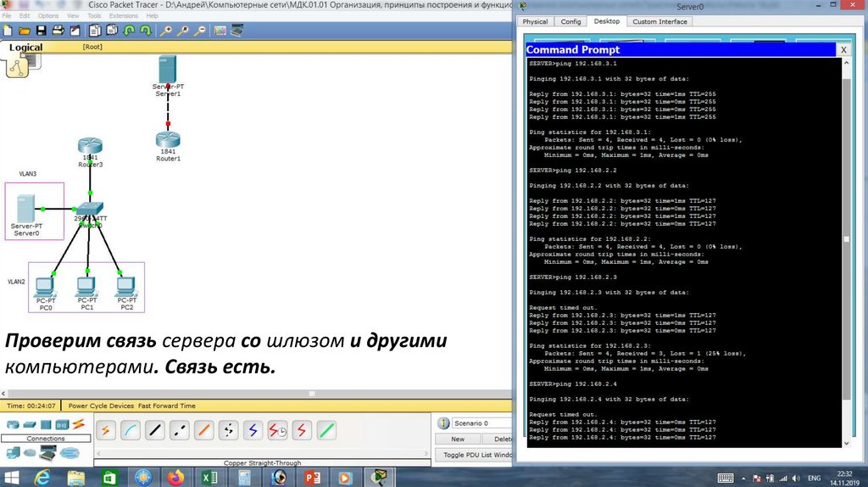
Task: Click the Command Prompt scrollbar thumb
Action: (x=846, y=238)
